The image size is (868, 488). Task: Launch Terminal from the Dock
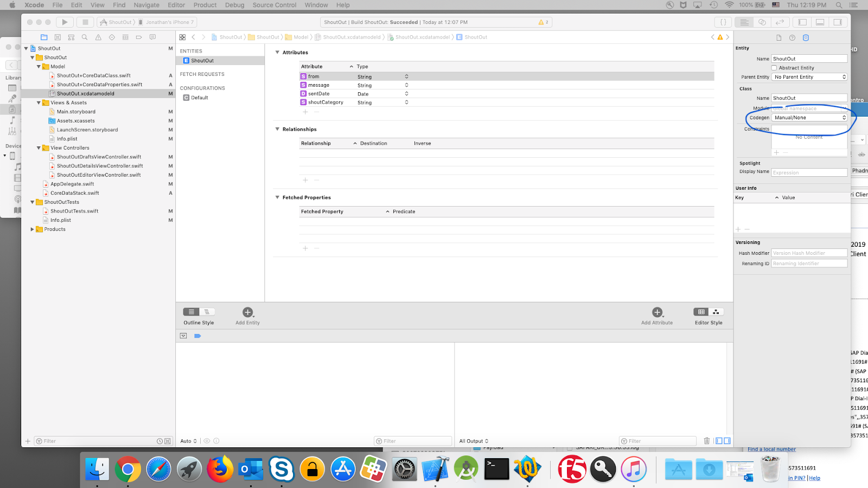tap(496, 468)
